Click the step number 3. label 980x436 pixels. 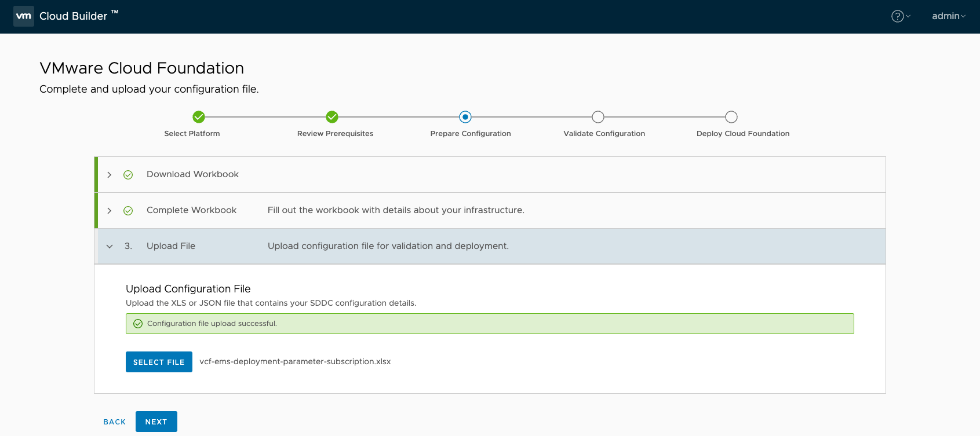128,246
